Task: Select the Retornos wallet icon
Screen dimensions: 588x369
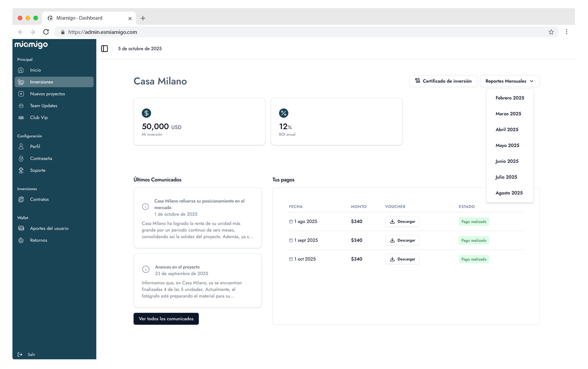Action: pos(21,240)
